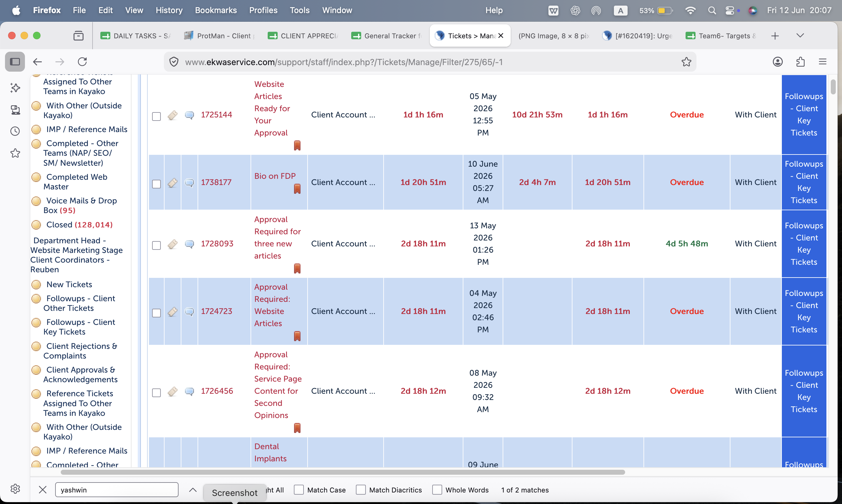Jump to previous find match arrow
Viewport: 842px width, 504px height.
[193, 490]
